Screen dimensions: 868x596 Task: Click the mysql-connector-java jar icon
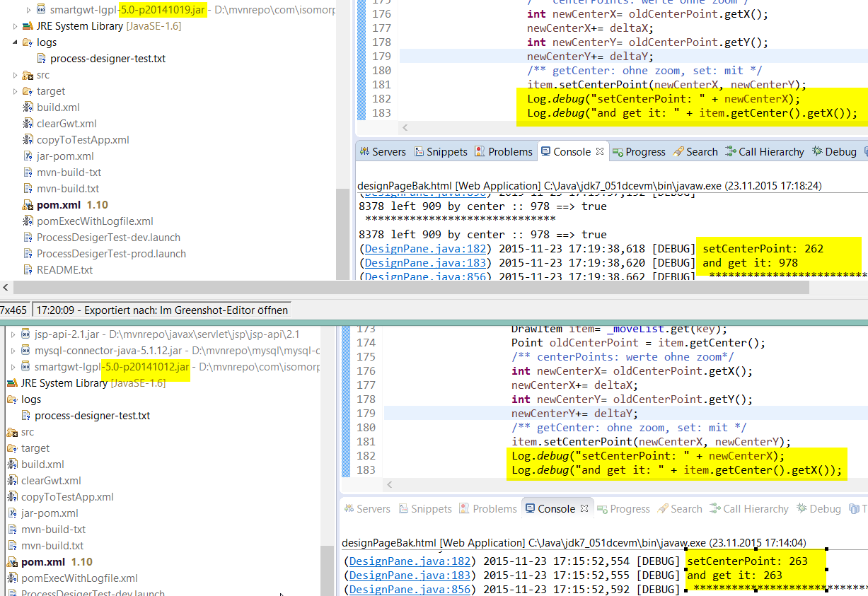pyautogui.click(x=26, y=350)
